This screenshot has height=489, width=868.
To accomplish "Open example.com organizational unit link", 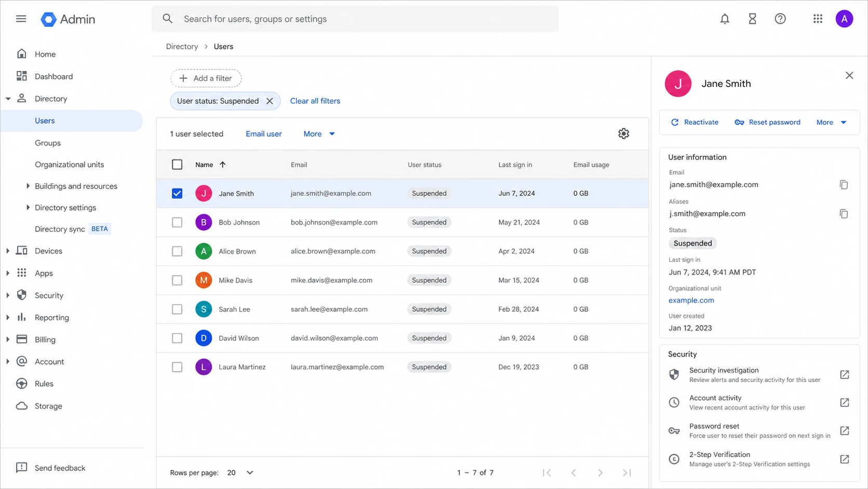I will pos(691,300).
